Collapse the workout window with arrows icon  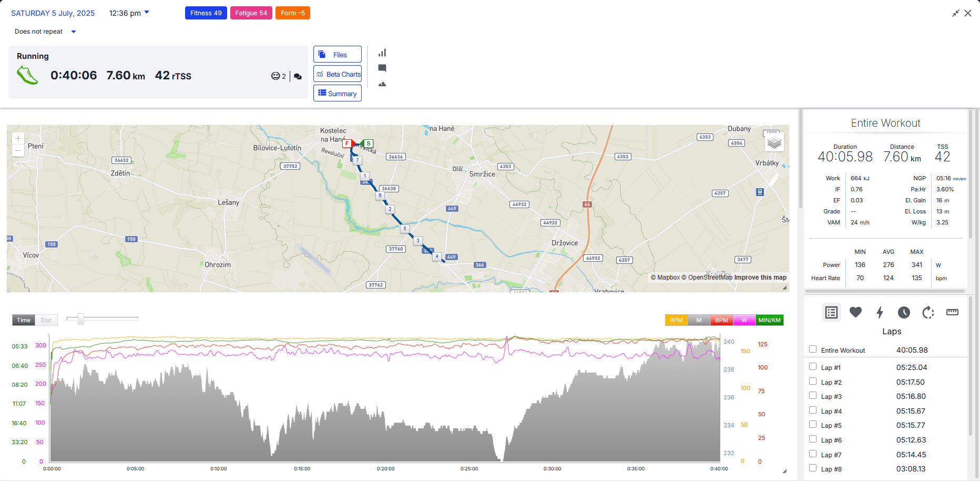pyautogui.click(x=955, y=13)
